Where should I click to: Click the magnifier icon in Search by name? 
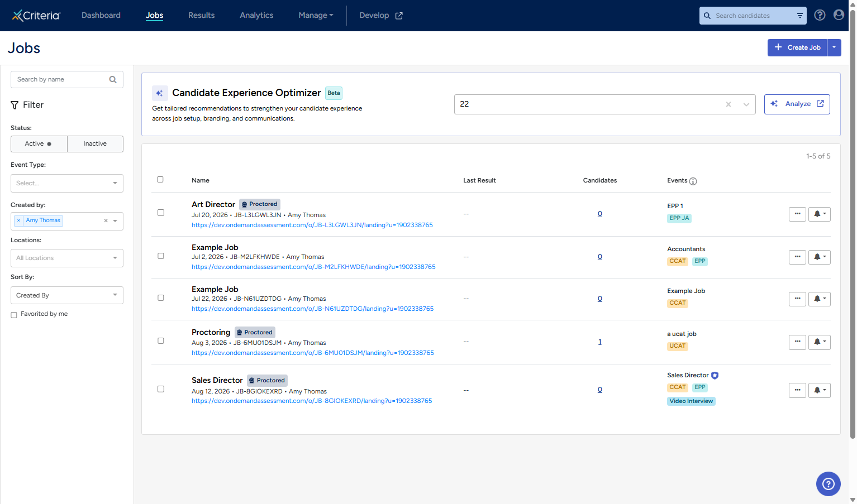click(x=113, y=79)
